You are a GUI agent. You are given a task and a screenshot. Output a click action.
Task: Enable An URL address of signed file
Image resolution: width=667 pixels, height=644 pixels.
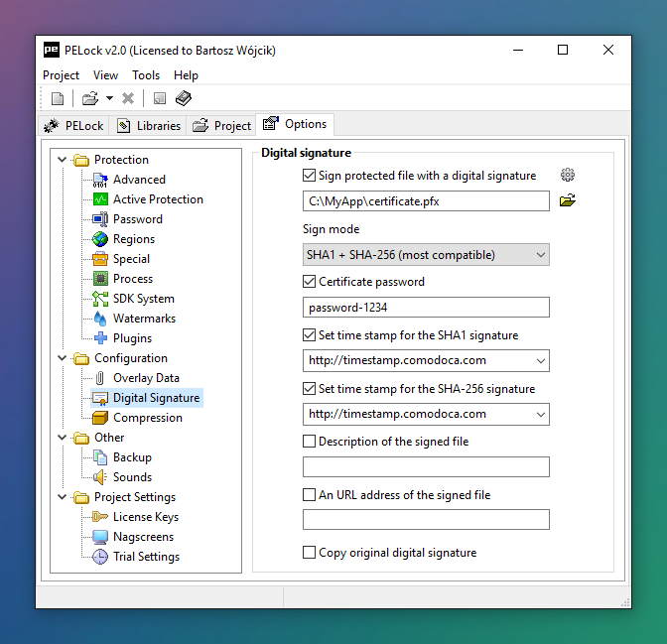click(309, 495)
